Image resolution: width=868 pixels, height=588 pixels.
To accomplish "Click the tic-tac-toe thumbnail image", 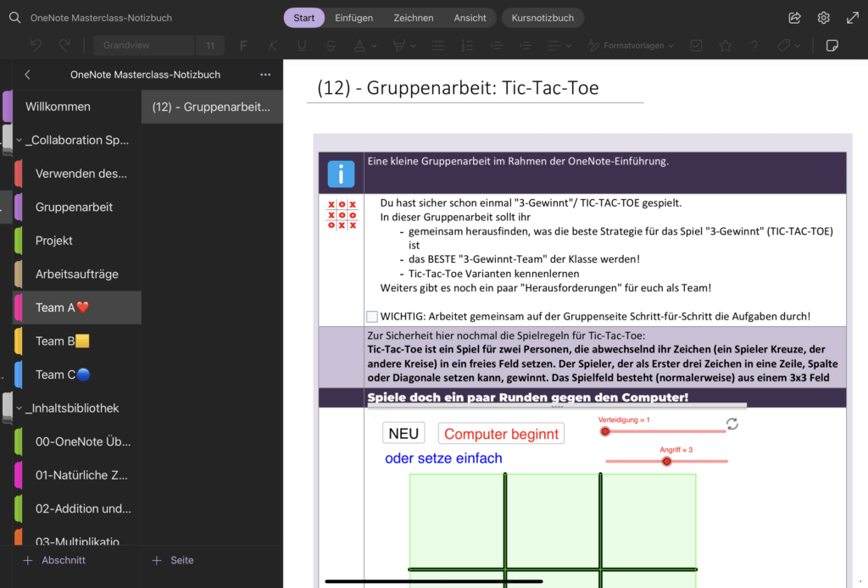I will [x=342, y=214].
